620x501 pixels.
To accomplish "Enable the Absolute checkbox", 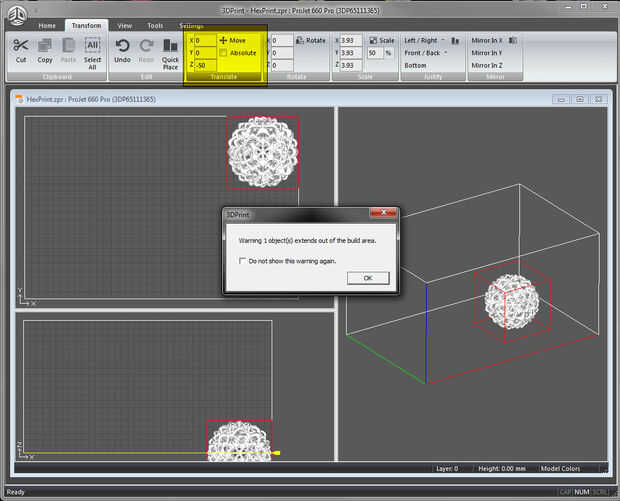I will coord(223,53).
